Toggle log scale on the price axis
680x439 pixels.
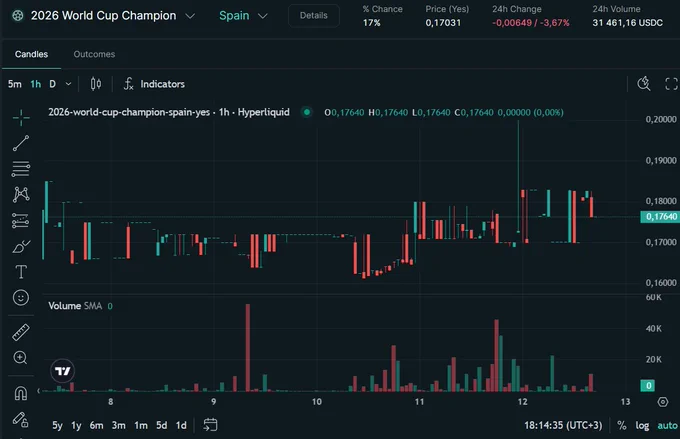click(642, 426)
